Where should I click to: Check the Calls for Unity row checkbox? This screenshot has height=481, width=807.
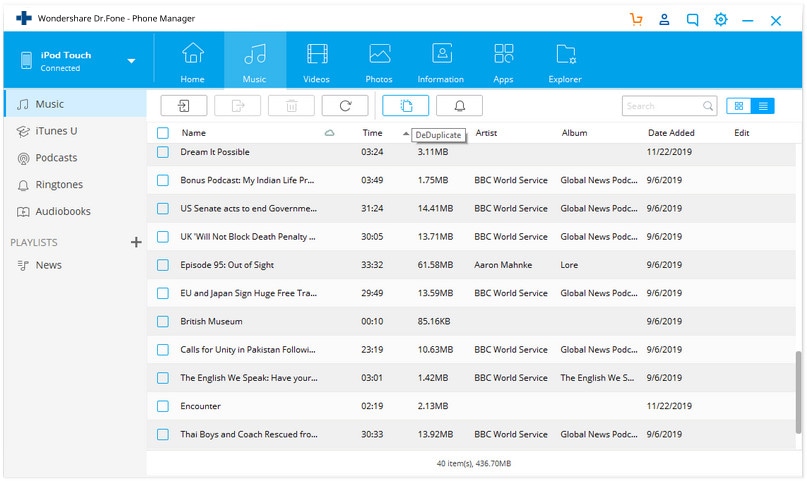(x=163, y=350)
